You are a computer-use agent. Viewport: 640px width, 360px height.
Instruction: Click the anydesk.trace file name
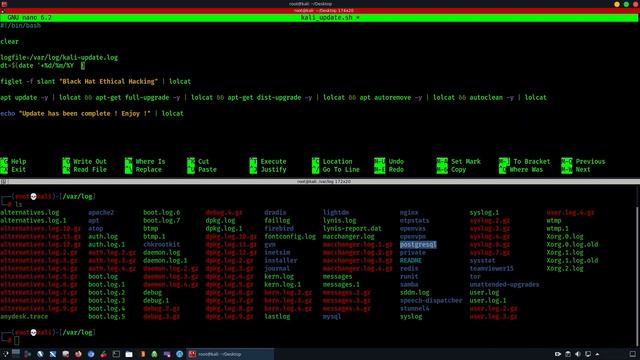click(24, 316)
